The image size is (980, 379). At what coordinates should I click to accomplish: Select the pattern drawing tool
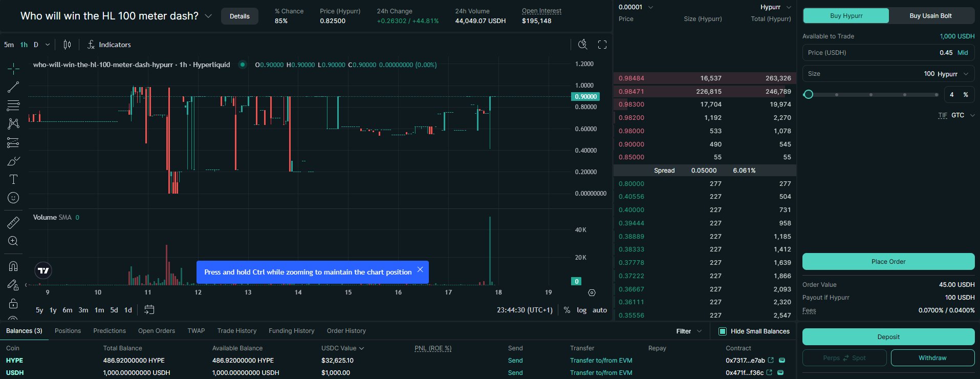(x=13, y=123)
